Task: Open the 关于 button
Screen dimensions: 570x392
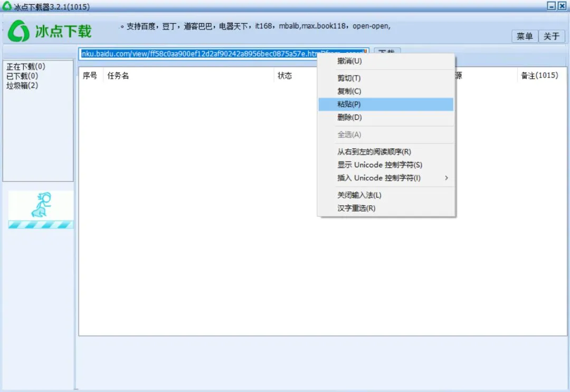Action: (551, 36)
